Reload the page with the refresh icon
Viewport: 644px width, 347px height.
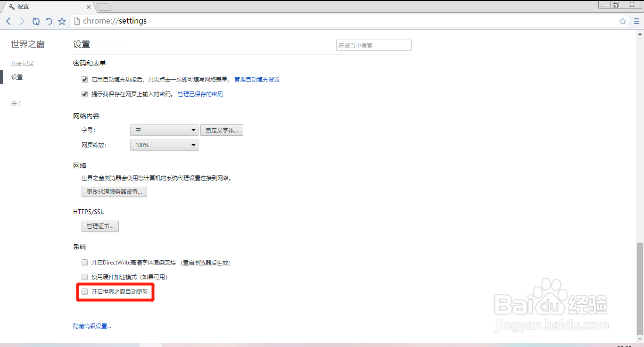pyautogui.click(x=36, y=21)
